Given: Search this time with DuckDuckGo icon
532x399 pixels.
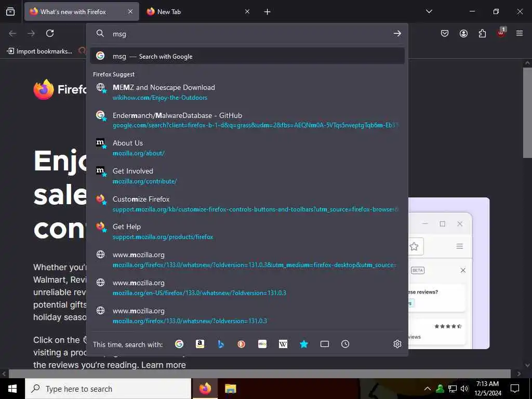Looking at the screenshot, I should click(x=241, y=344).
